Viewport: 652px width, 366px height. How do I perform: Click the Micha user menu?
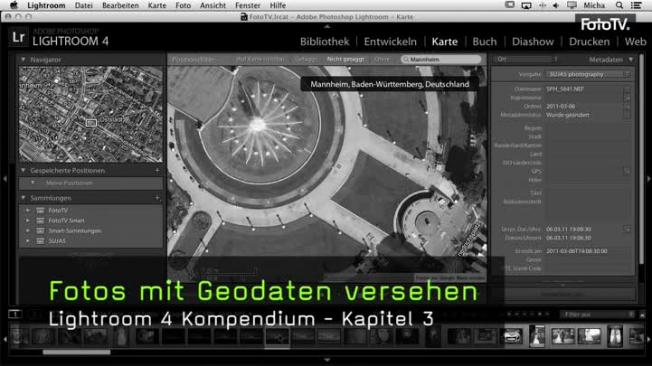click(594, 5)
